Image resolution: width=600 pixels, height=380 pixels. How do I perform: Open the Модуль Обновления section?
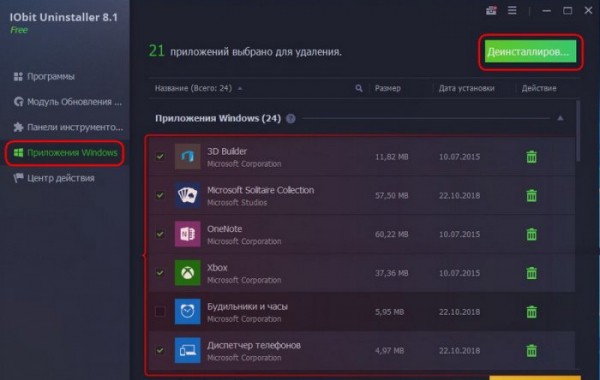click(68, 102)
